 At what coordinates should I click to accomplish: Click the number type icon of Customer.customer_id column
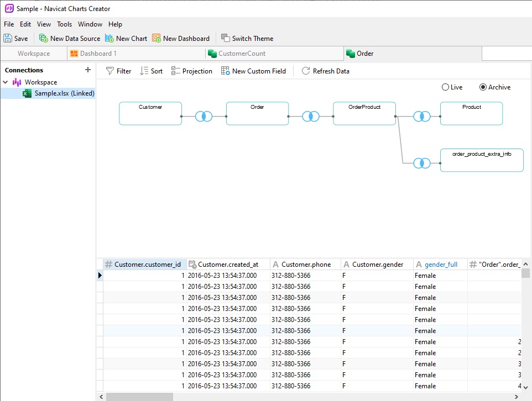(108, 265)
